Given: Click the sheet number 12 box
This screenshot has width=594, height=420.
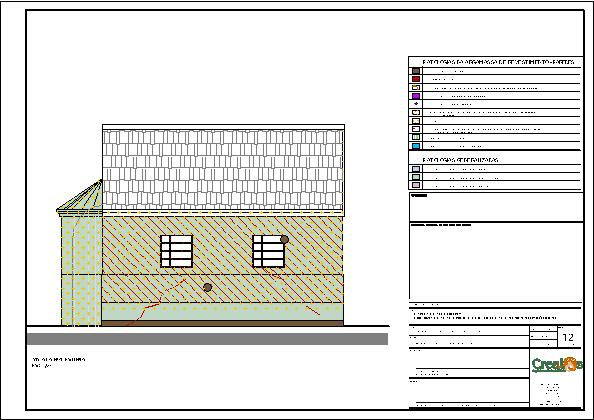Looking at the screenshot, I should [569, 337].
